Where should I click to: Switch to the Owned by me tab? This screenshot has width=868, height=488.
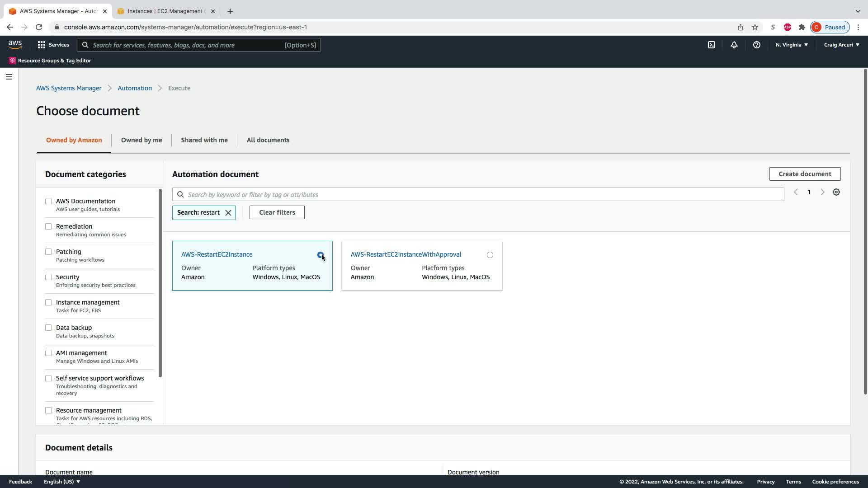(x=142, y=140)
